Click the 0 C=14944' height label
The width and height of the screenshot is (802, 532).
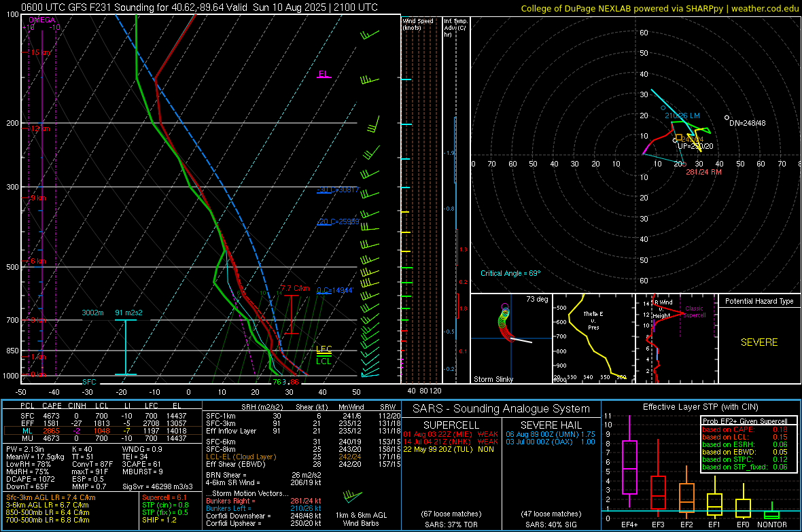(335, 291)
